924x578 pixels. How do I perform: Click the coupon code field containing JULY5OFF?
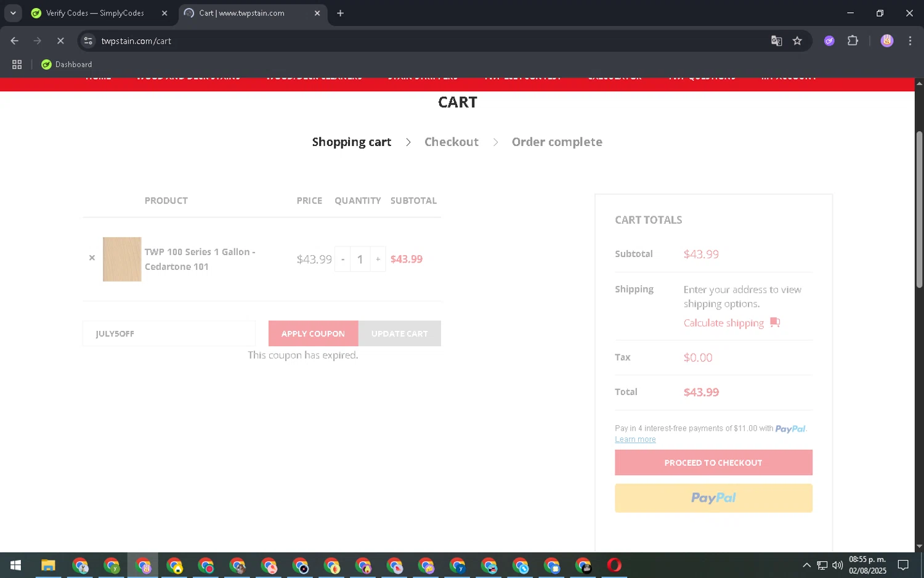(169, 333)
